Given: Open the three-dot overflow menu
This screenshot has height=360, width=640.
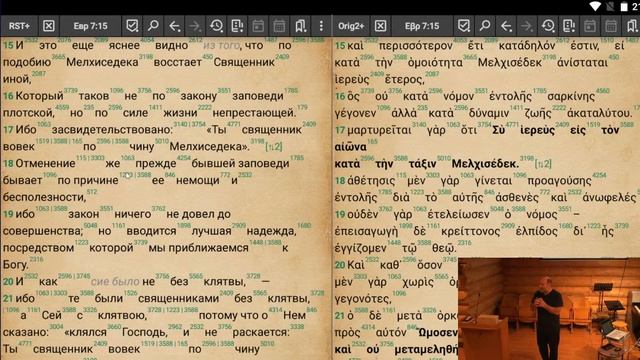Looking at the screenshot, I should point(321,26).
